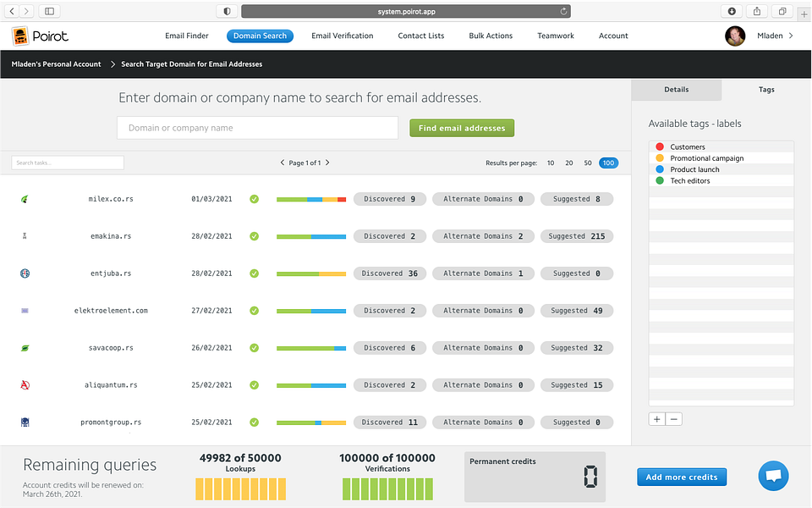
Task: Open the Account menu
Action: (614, 36)
